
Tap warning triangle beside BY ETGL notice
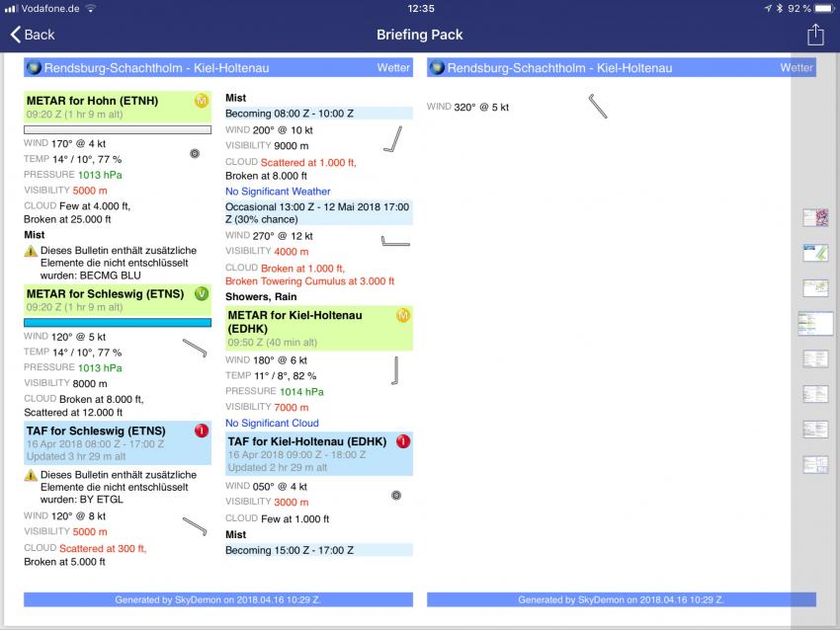pyautogui.click(x=31, y=475)
